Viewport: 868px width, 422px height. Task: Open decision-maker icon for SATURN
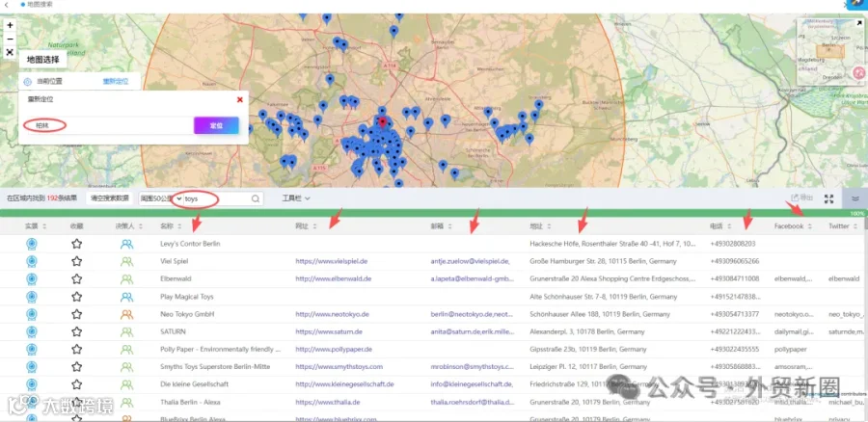[126, 331]
